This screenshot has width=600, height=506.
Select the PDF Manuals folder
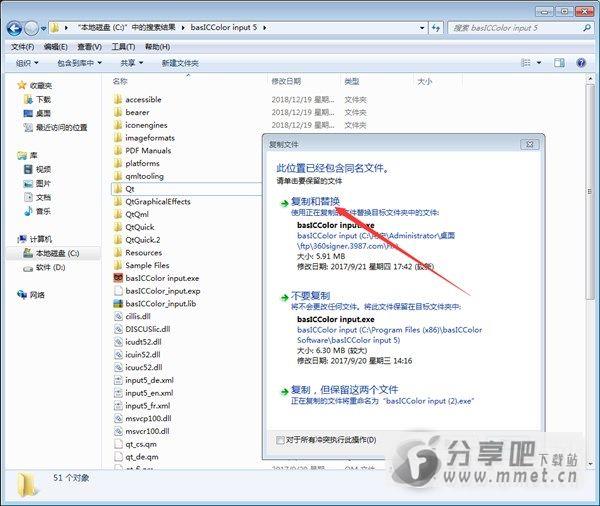[142, 150]
